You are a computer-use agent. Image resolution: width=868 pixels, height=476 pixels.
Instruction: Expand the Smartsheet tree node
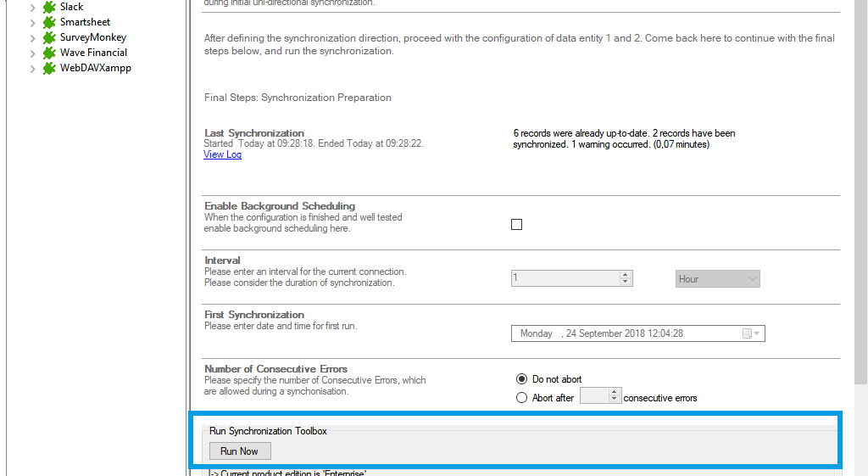pyautogui.click(x=32, y=23)
